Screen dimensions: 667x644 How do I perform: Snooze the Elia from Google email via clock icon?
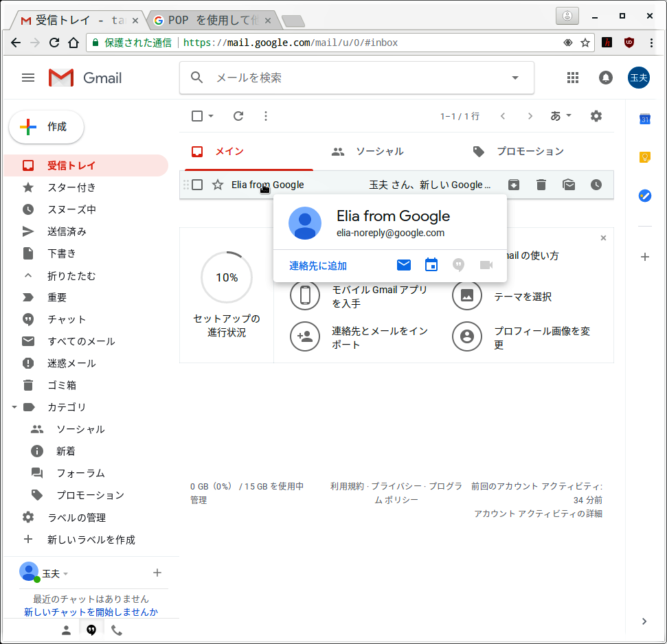click(x=596, y=185)
